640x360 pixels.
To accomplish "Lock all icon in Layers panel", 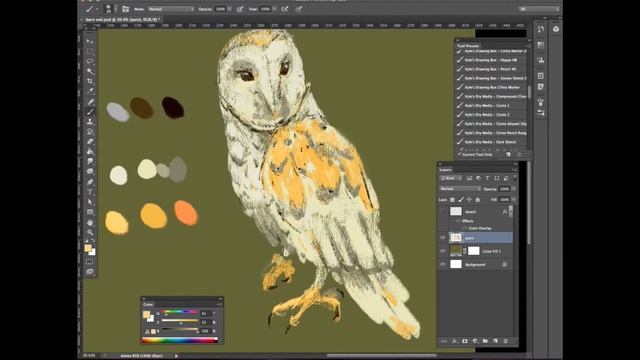I will [478, 200].
